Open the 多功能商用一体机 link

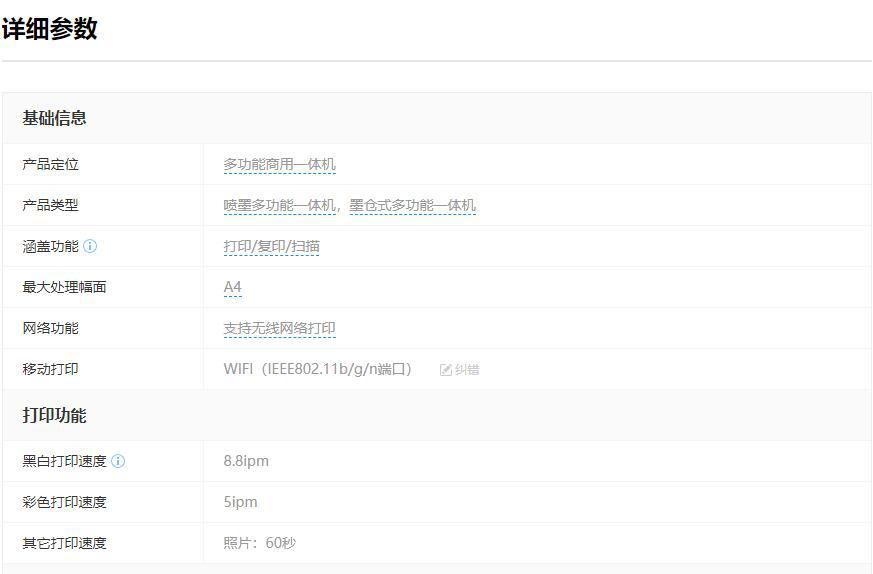(x=279, y=164)
